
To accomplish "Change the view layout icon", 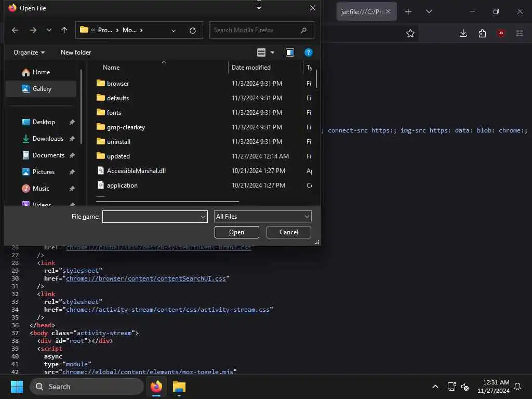I will (261, 52).
